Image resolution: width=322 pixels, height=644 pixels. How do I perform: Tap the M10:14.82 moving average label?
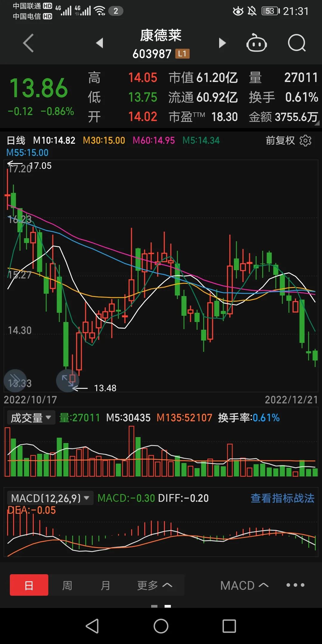54,140
